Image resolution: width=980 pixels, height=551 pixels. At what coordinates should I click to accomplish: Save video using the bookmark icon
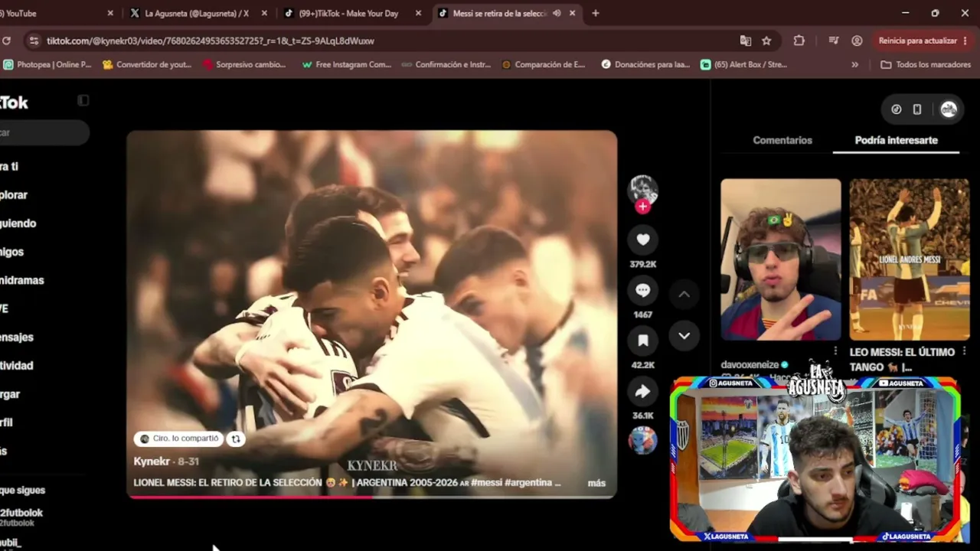click(x=642, y=341)
